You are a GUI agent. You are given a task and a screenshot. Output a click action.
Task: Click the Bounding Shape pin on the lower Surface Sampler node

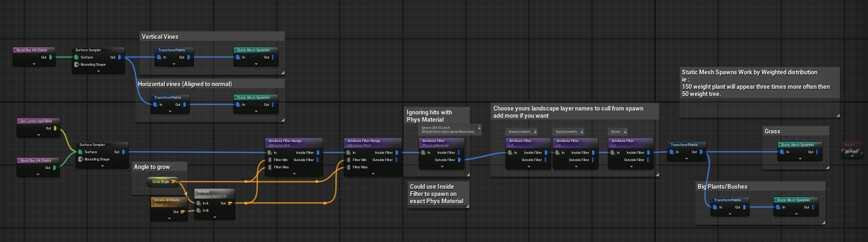tap(80, 158)
